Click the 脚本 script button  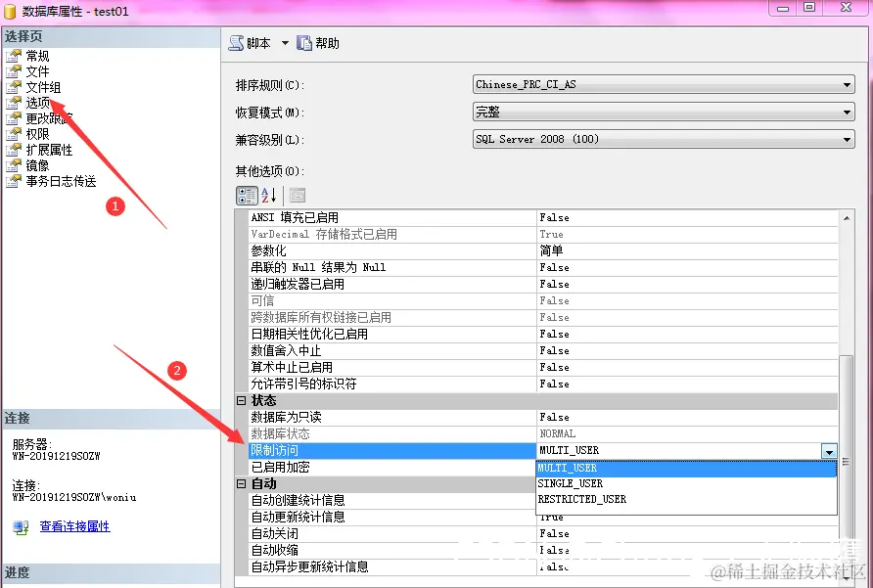250,43
